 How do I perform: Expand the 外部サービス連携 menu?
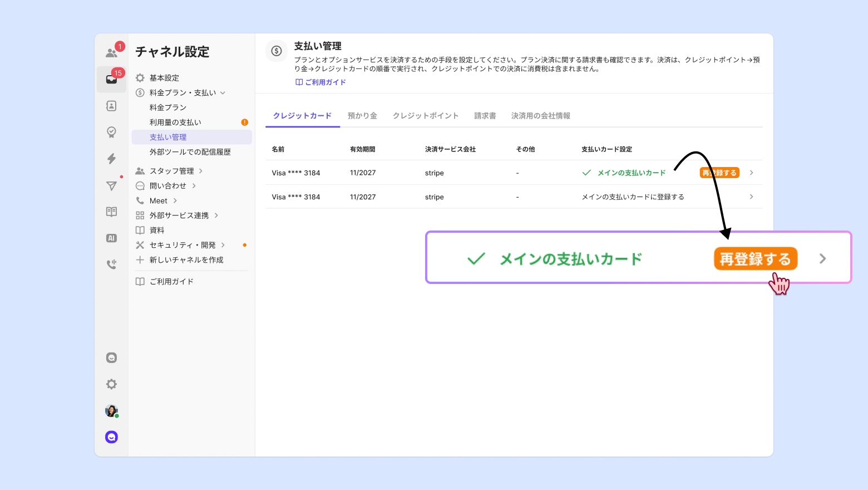(179, 215)
